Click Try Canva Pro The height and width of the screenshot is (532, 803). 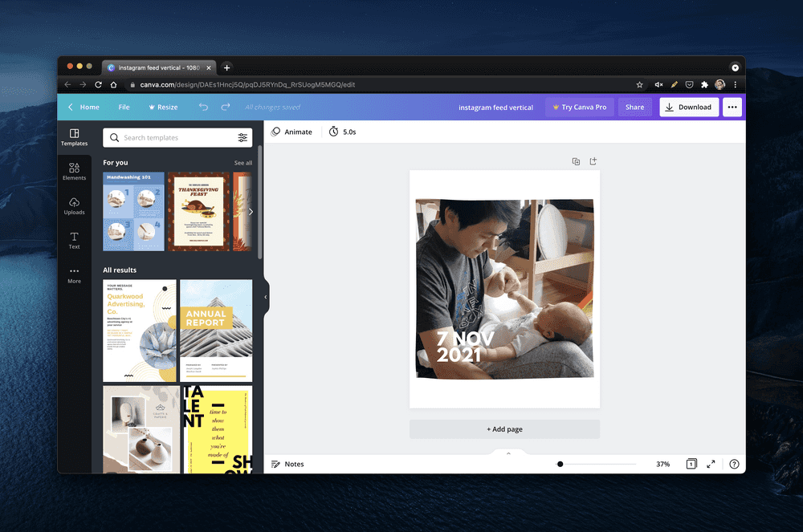579,107
